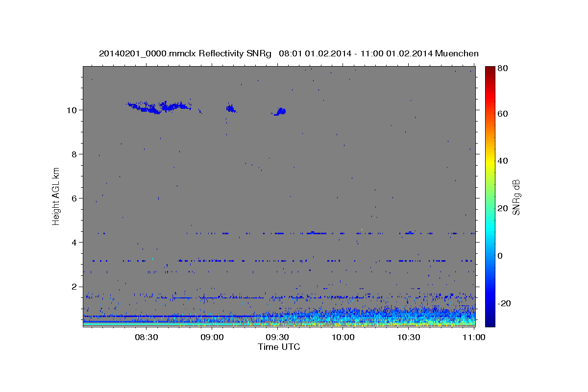This screenshot has height=392, width=588.
Task: Click the "SNRg dB" colorbar label
Action: (516, 197)
